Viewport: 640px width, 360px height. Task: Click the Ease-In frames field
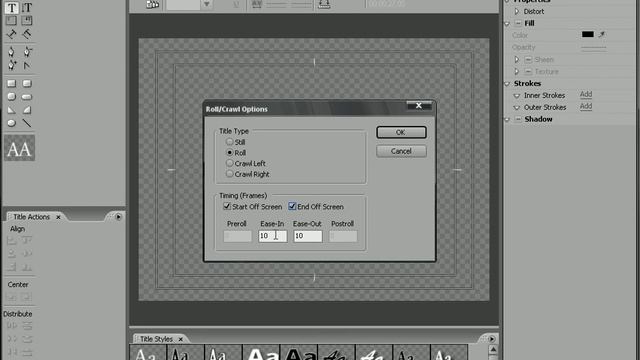pos(273,236)
